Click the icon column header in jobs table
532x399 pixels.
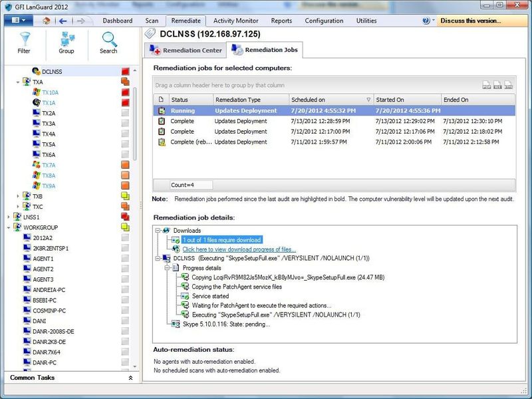click(x=161, y=99)
